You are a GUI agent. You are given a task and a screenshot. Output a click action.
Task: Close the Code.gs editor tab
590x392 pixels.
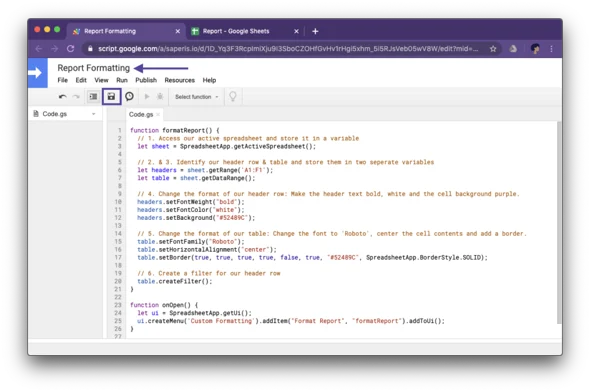coord(158,114)
